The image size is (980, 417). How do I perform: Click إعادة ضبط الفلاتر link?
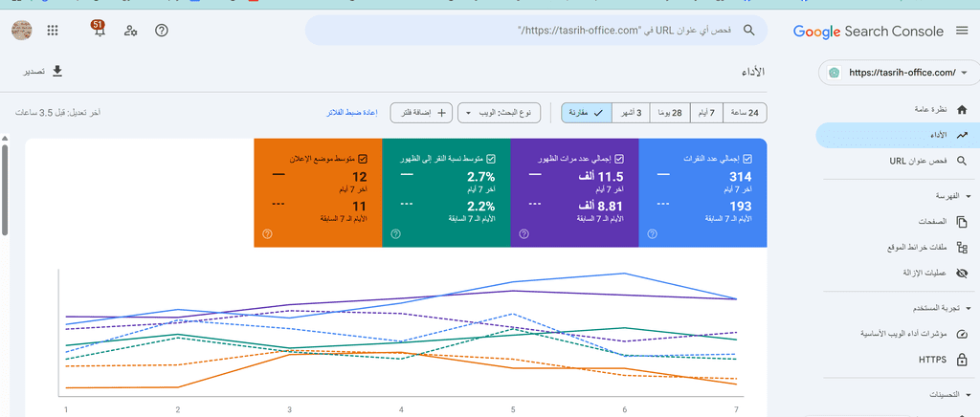coord(351,113)
